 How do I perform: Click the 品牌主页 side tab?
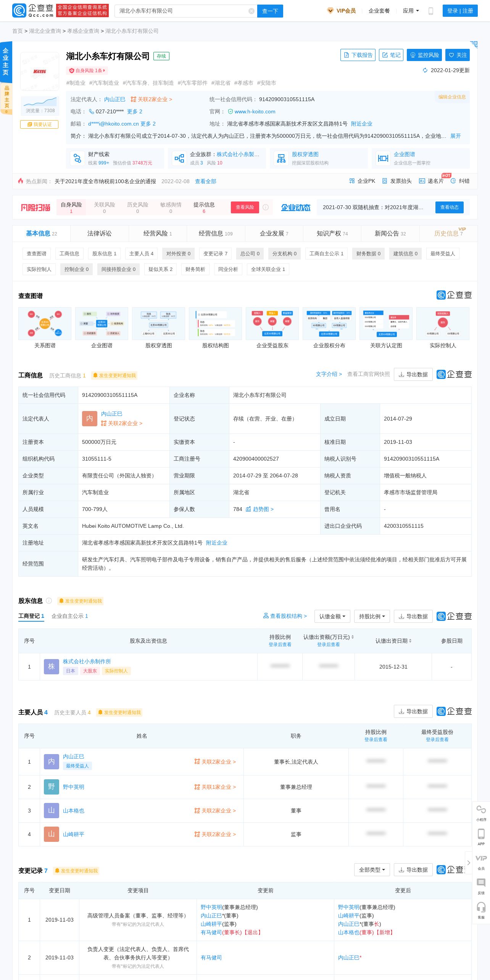point(6,99)
